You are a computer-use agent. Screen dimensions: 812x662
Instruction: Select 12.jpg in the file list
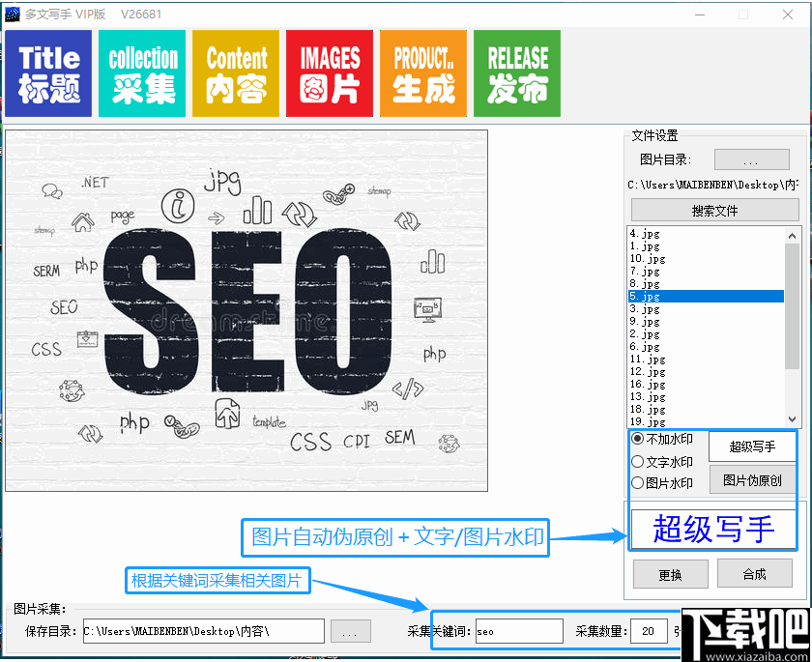click(x=707, y=372)
